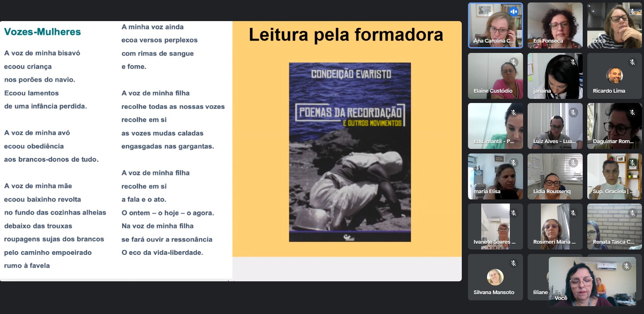Screen dimensions: 644x314
Task: Click the muted mic icon on Sup. Graciela's tile
Action: pos(632,163)
